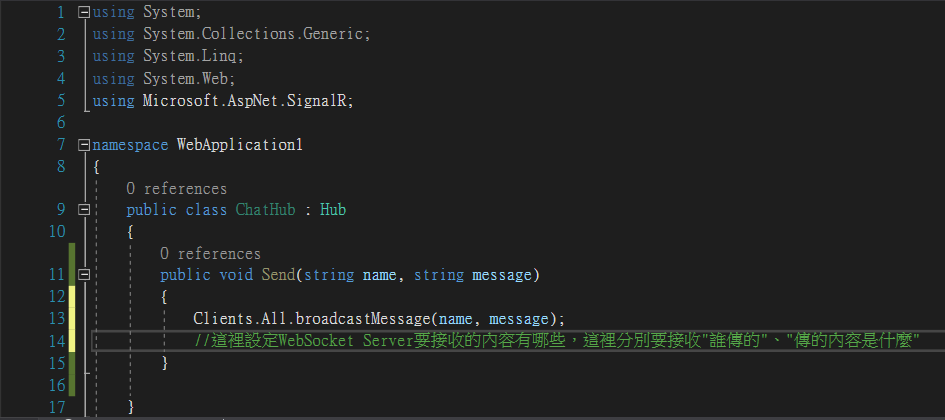Click Microsoft.AspNet.SignalR using statement

223,101
